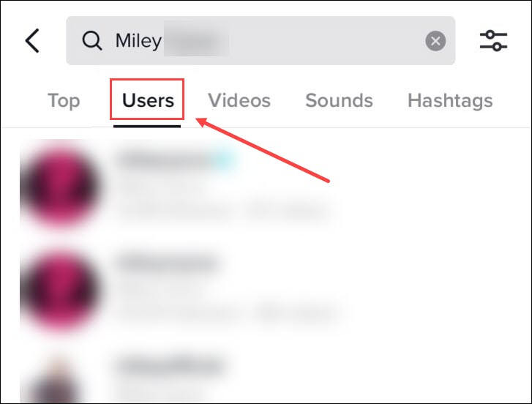Open the search filters slider icon
The height and width of the screenshot is (404, 532).
(x=493, y=41)
